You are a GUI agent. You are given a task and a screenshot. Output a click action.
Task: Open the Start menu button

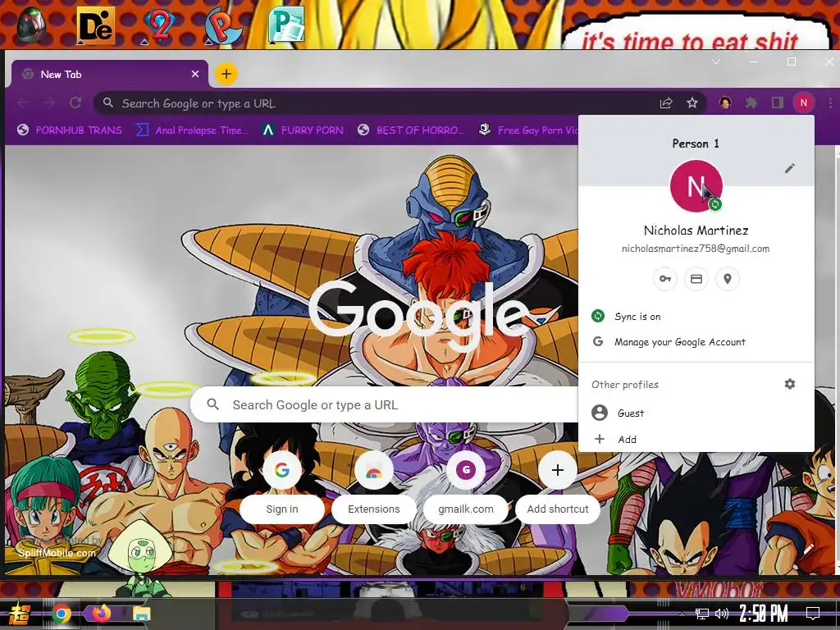tap(20, 614)
